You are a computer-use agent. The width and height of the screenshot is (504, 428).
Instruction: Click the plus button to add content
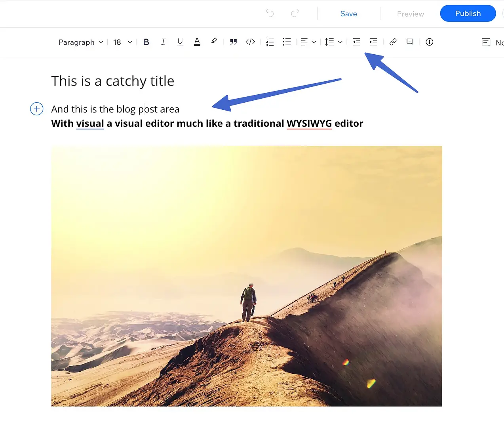[x=37, y=109]
